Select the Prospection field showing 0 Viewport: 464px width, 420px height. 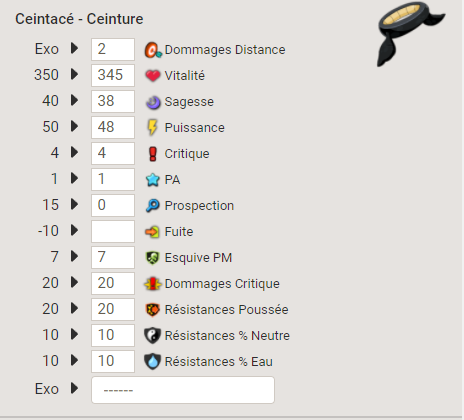[x=113, y=205]
